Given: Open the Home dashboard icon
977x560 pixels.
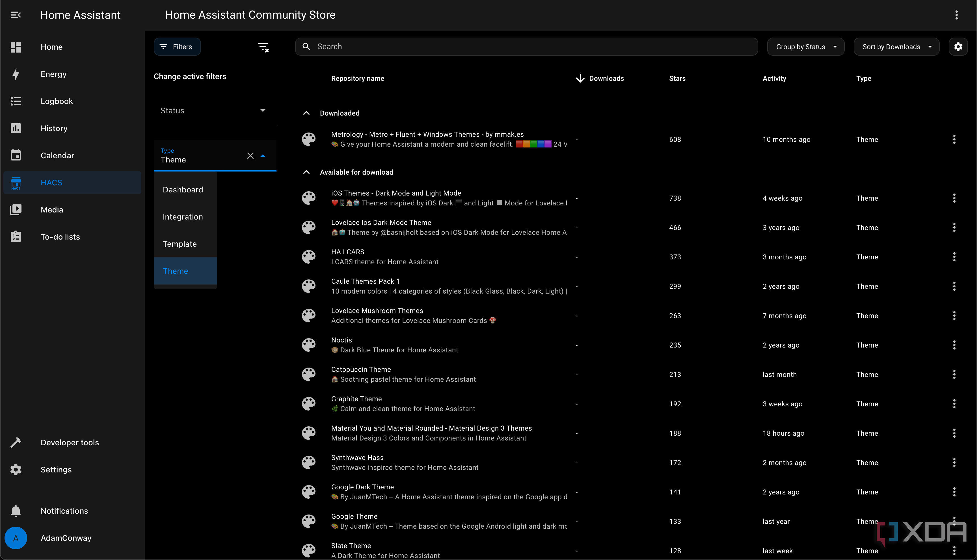Looking at the screenshot, I should click(x=16, y=47).
